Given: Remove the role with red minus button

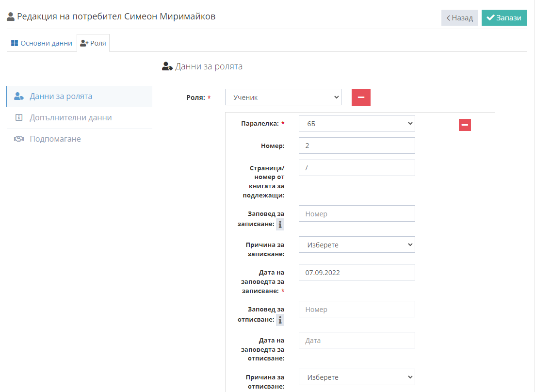Looking at the screenshot, I should [361, 98].
